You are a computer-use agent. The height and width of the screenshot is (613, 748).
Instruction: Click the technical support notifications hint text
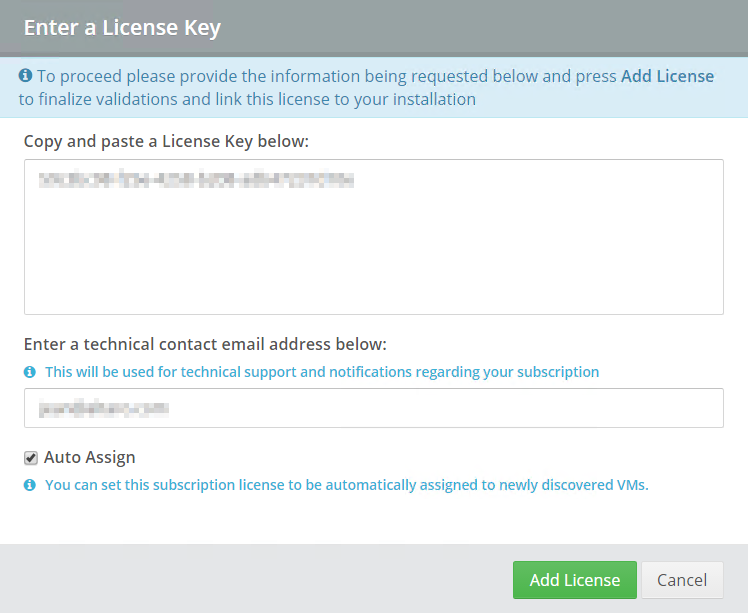(322, 372)
